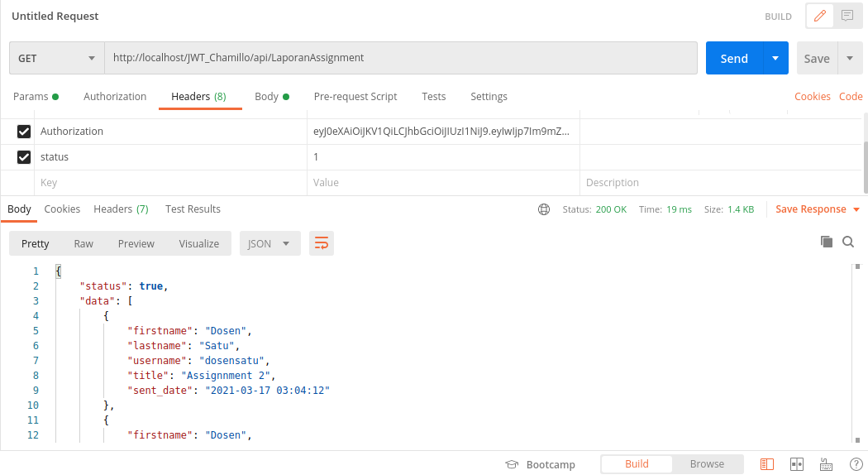Image resolution: width=868 pixels, height=475 pixels.
Task: Open the Test Results response tab
Action: point(193,209)
